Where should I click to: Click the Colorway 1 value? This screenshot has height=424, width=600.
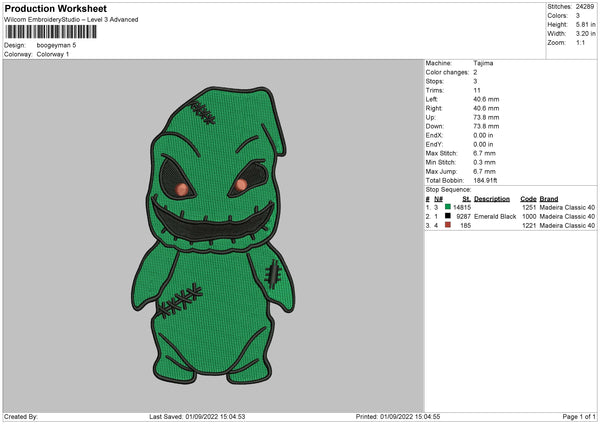tap(54, 54)
